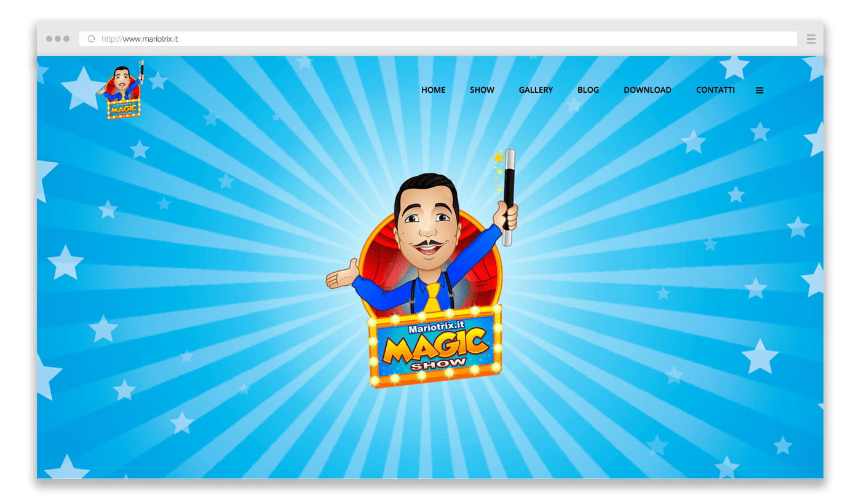The width and height of the screenshot is (861, 504).
Task: Click the small Mariotrix logo in header
Action: pos(121,90)
